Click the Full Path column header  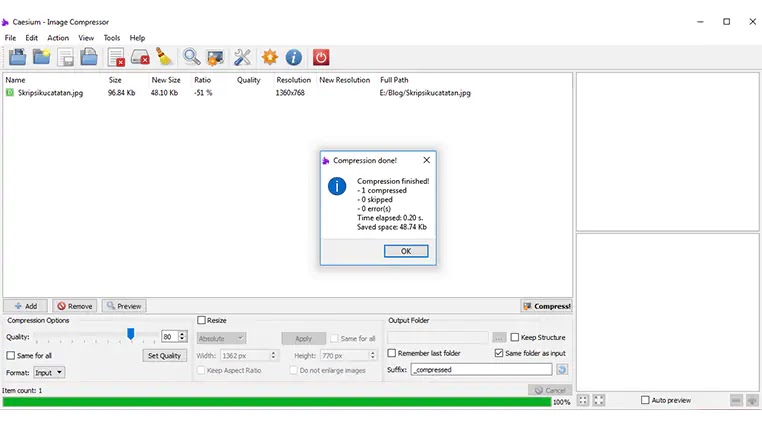click(x=394, y=80)
